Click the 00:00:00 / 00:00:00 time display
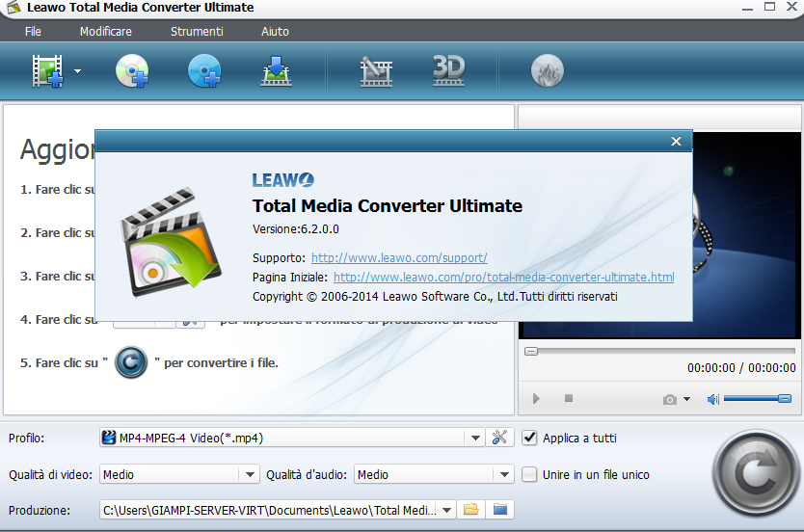The width and height of the screenshot is (804, 532). coord(741,367)
